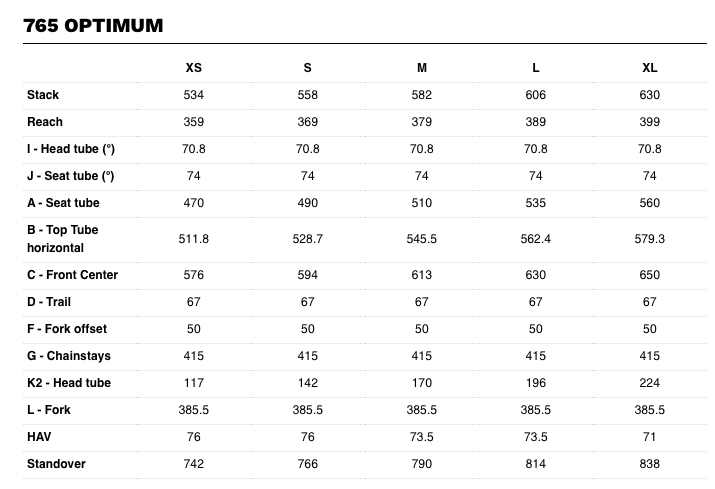This screenshot has width=715, height=489.
Task: Select the M top tube value 545.5
Action: (422, 239)
